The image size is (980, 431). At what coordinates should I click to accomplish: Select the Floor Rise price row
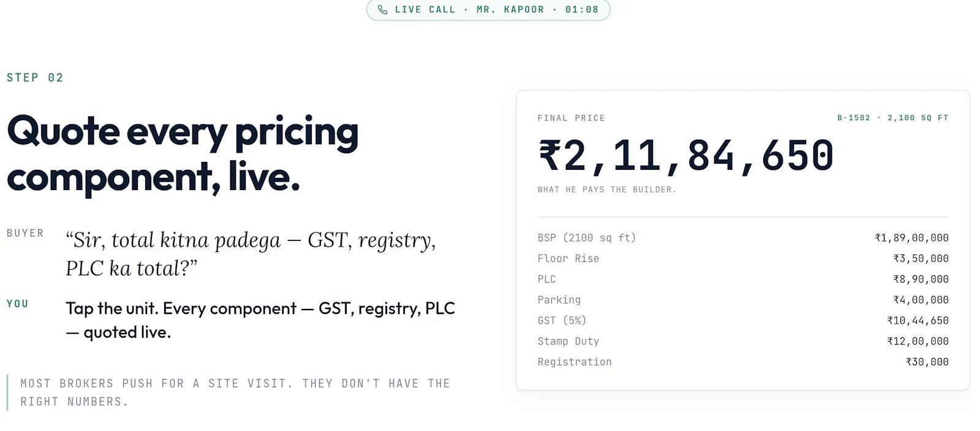[743, 259]
